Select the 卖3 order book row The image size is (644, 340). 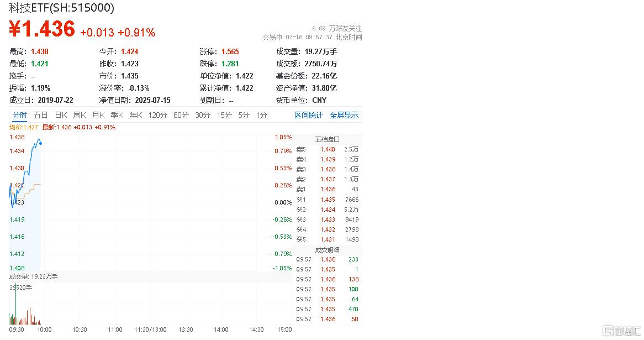coord(328,169)
